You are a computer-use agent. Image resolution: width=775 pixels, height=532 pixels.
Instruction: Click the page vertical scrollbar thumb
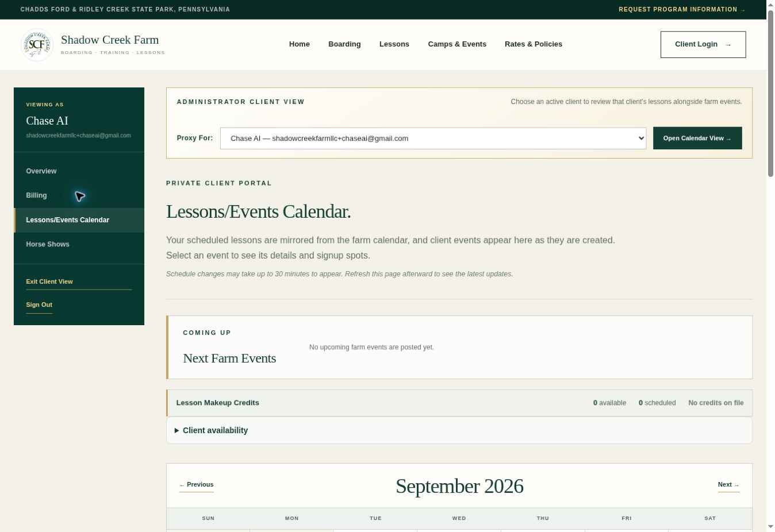[x=770, y=93]
